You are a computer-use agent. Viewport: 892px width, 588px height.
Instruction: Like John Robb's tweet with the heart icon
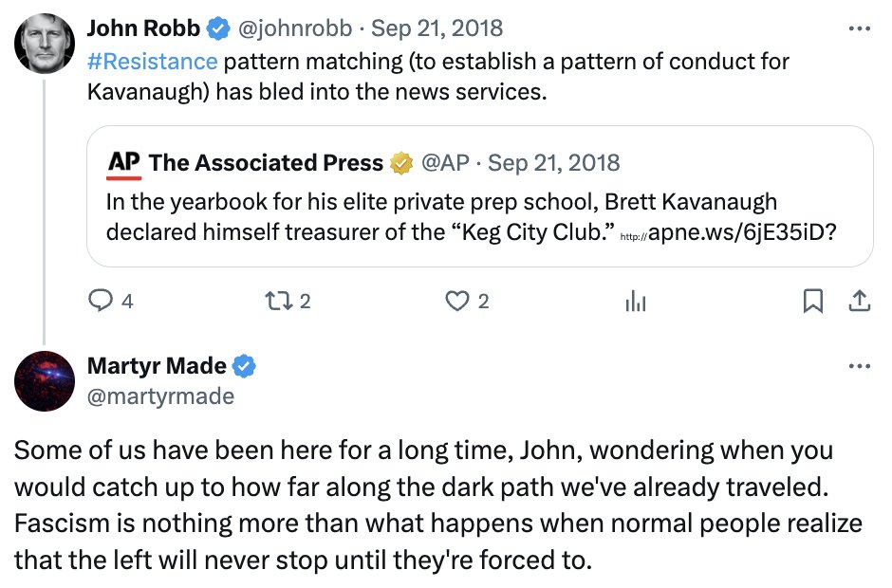click(458, 302)
